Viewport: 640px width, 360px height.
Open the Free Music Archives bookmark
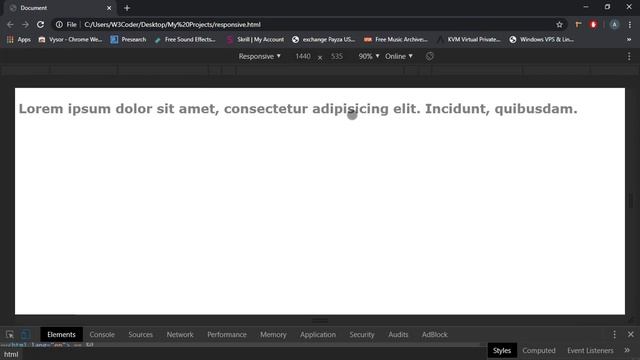[x=396, y=40]
